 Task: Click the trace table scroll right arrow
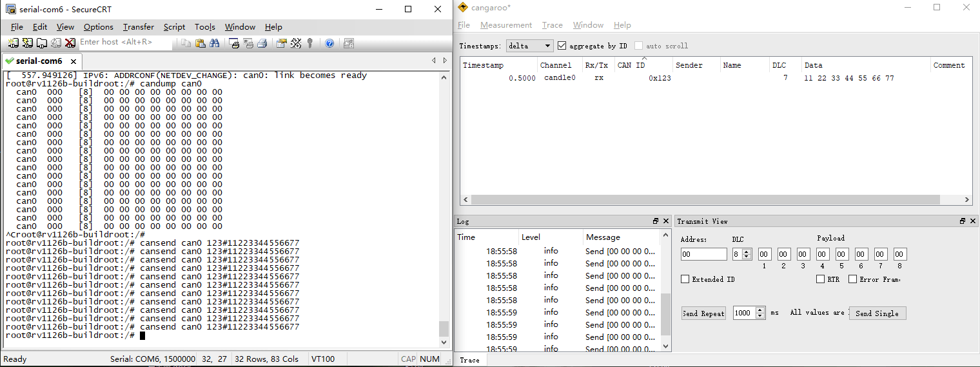point(966,200)
